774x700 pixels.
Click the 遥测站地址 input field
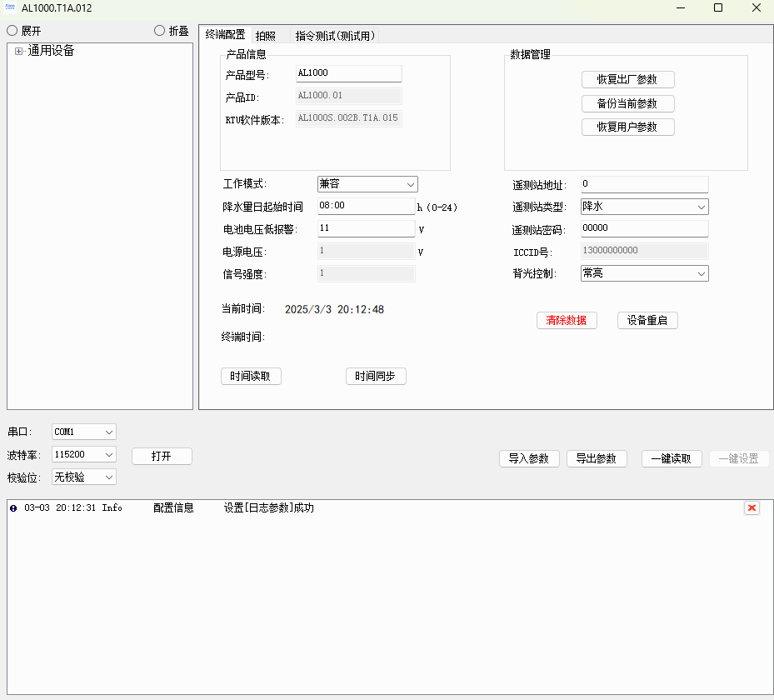tap(644, 184)
